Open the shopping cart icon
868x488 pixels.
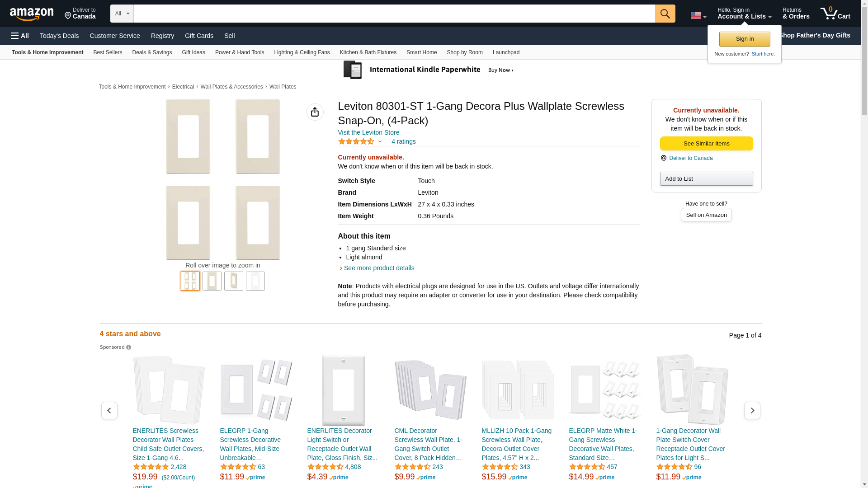(835, 14)
